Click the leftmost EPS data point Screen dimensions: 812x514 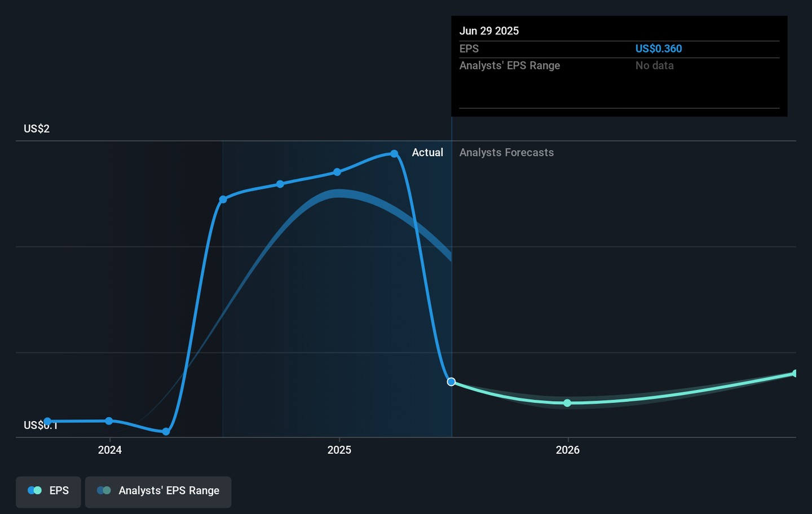[48, 422]
